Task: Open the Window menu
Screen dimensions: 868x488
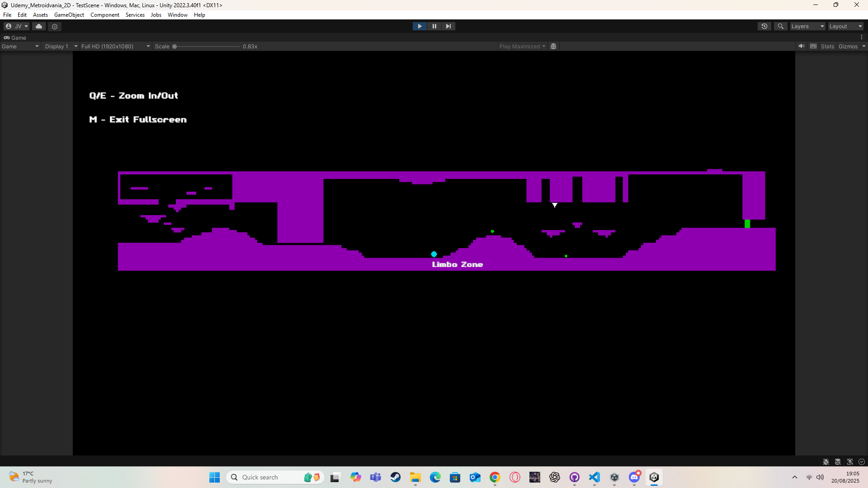Action: click(178, 15)
